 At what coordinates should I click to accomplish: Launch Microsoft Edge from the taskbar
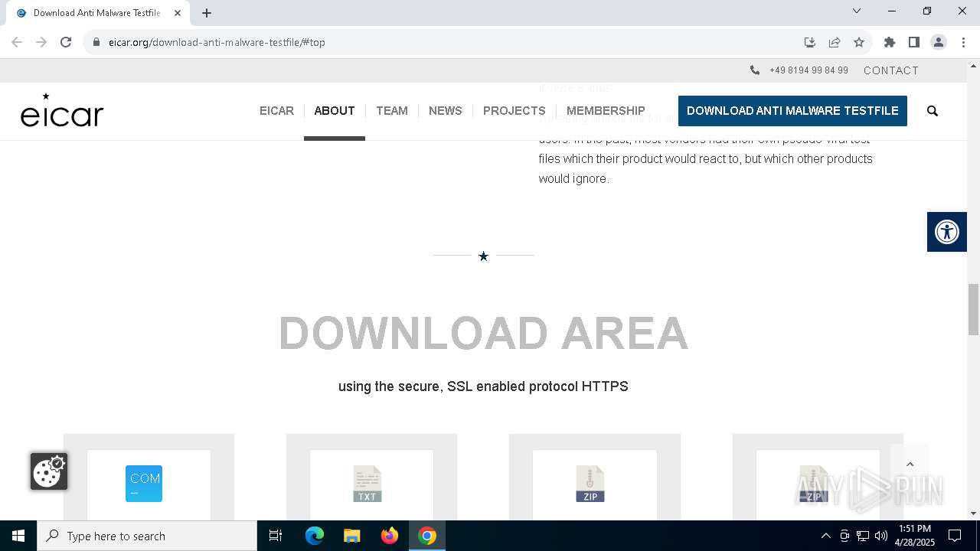315,536
